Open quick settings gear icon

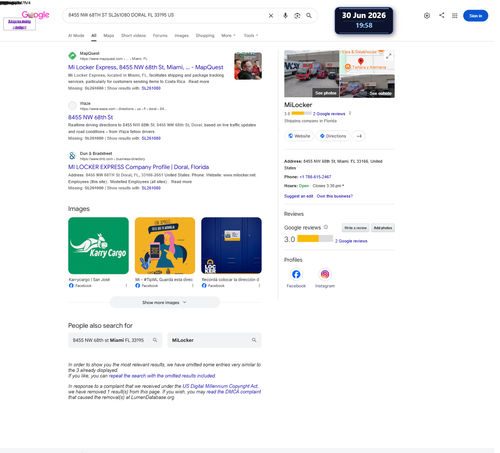427,16
